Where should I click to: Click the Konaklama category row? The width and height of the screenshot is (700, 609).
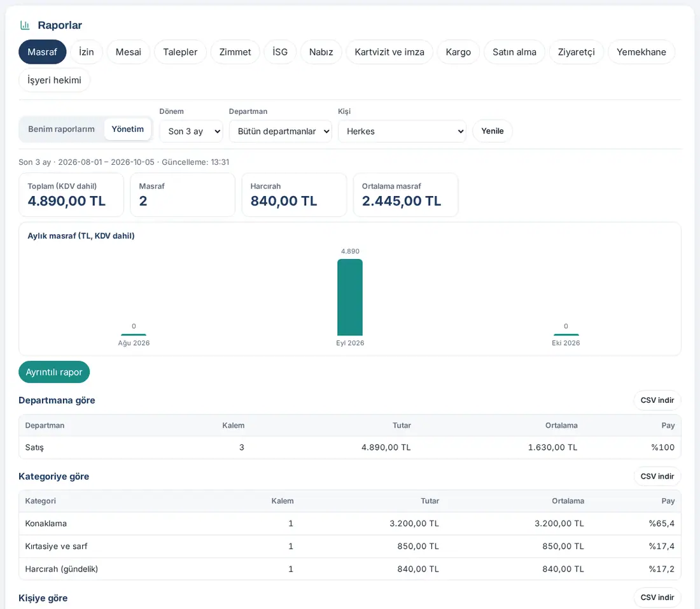coord(350,523)
